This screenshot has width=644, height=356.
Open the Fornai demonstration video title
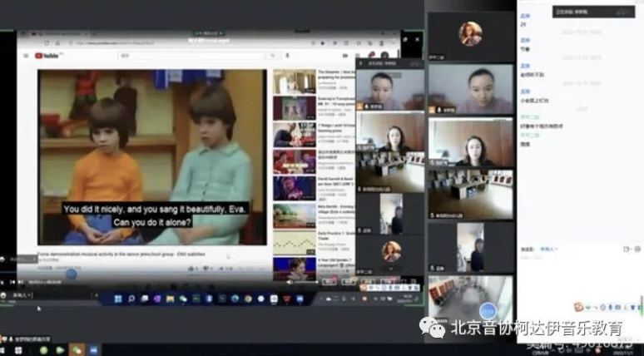tap(121, 255)
